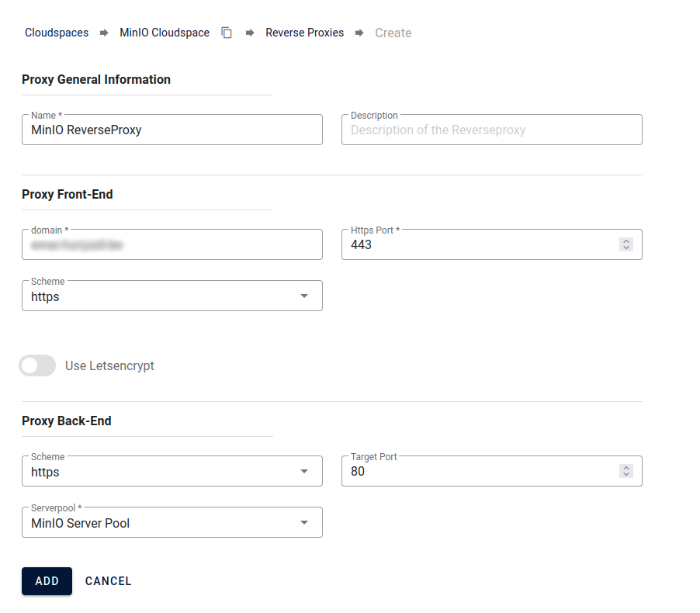Click the Https Port spinner arrows
The height and width of the screenshot is (613, 700).
tap(626, 244)
